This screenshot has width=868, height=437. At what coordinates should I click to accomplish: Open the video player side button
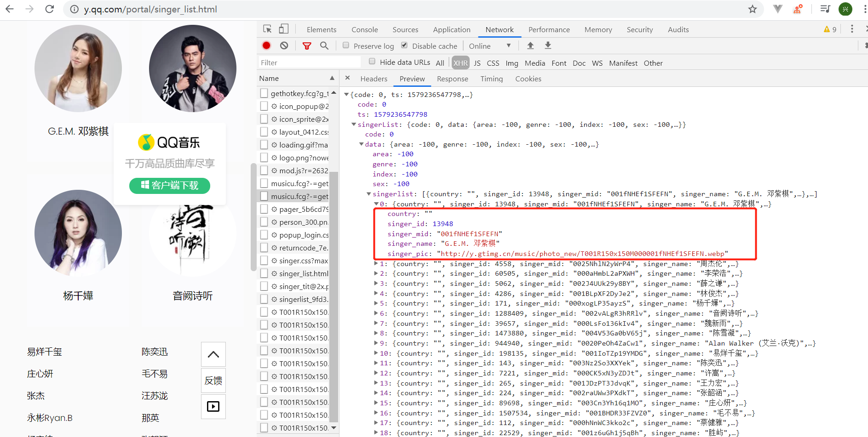click(x=213, y=407)
